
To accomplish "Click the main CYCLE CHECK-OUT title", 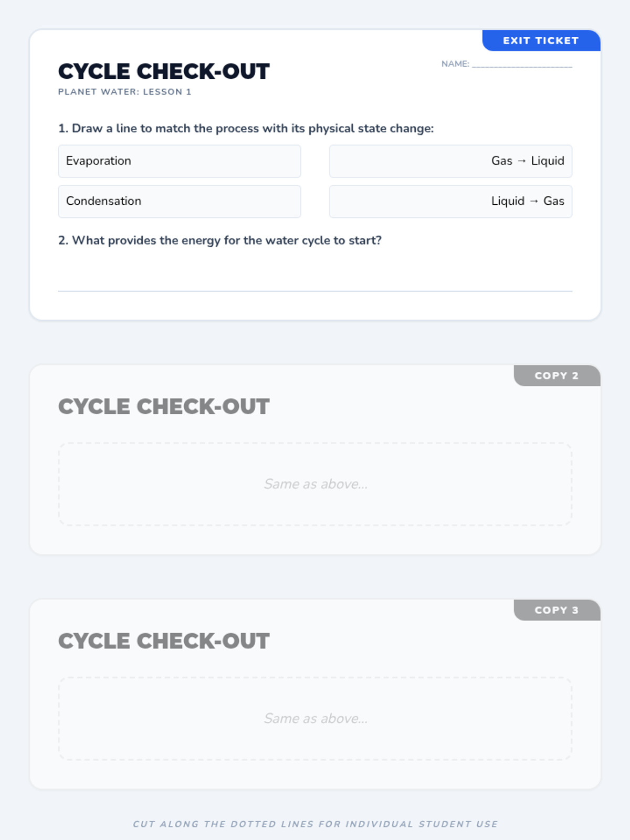I will point(164,71).
